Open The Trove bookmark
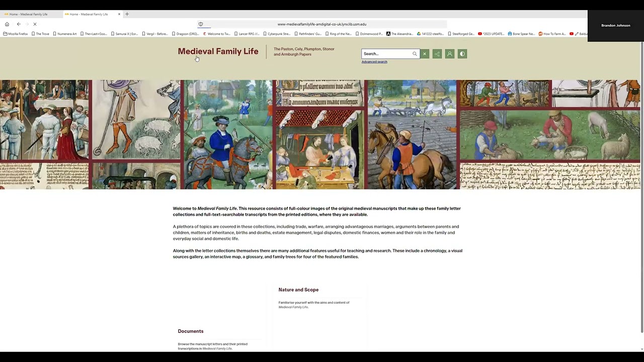Image resolution: width=644 pixels, height=362 pixels. (40, 34)
